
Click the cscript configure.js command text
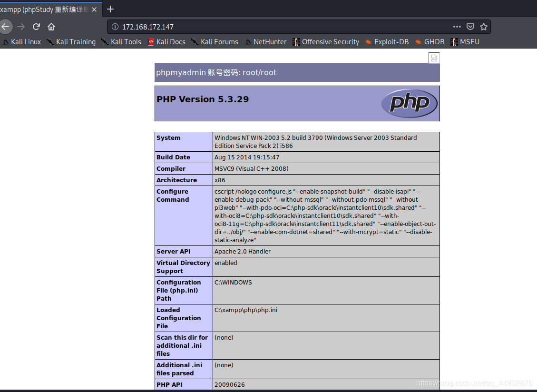click(x=325, y=216)
